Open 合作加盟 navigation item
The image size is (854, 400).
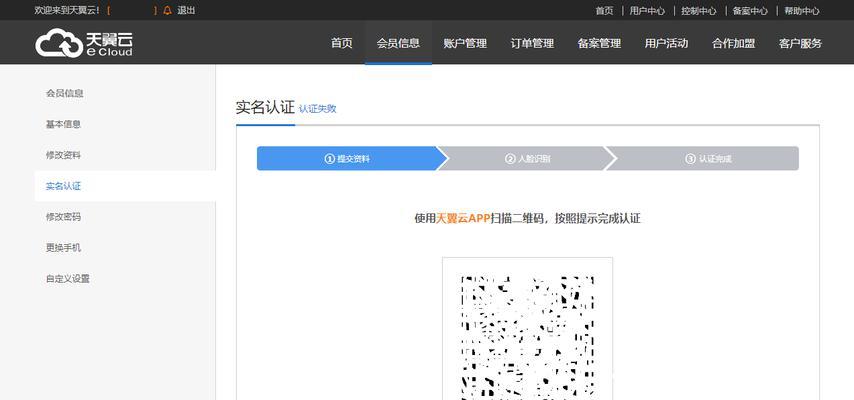tap(733, 43)
